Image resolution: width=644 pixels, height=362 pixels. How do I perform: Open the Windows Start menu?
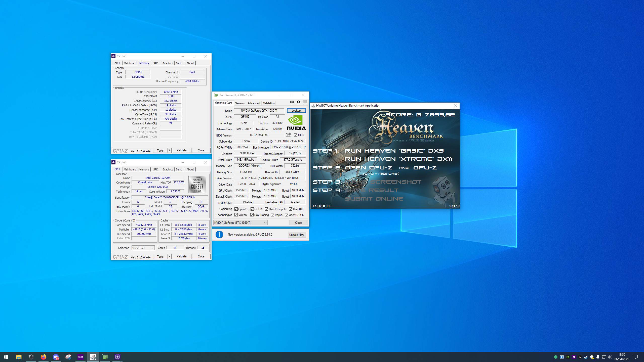[6, 357]
